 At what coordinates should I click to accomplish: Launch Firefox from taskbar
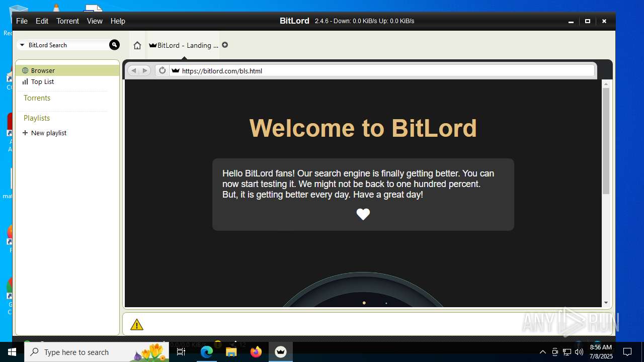tap(256, 352)
